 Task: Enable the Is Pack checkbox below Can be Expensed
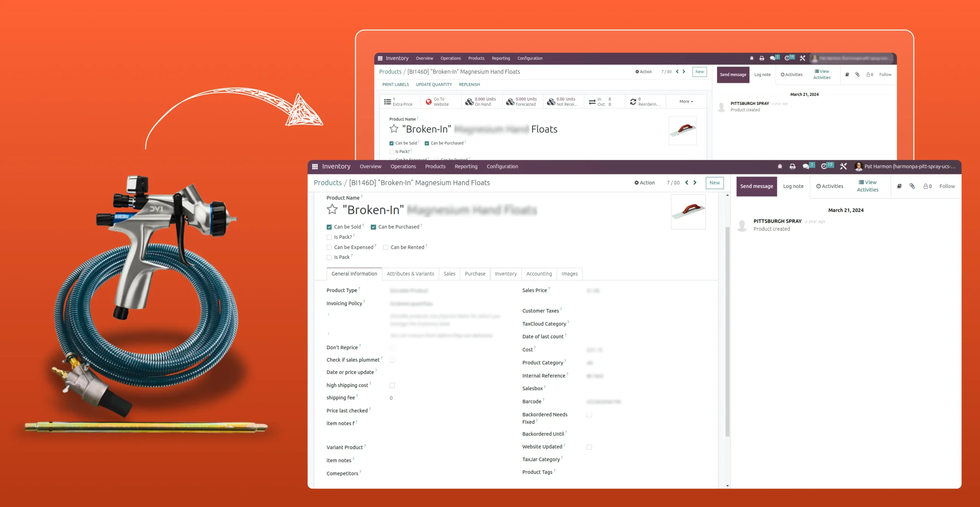[x=329, y=257]
